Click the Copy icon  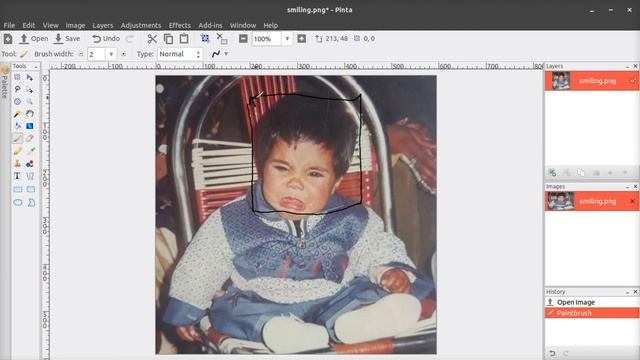(168, 39)
